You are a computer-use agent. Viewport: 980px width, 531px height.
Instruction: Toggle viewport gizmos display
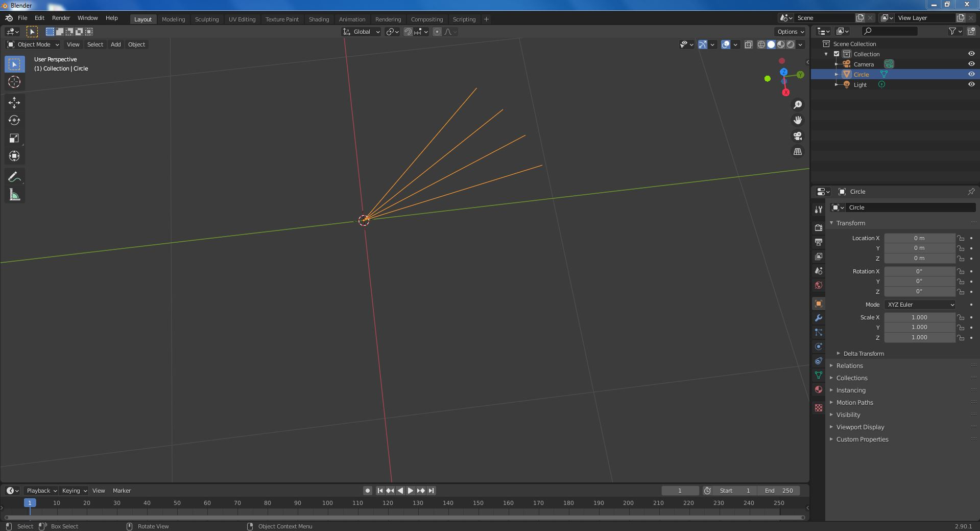coord(703,44)
